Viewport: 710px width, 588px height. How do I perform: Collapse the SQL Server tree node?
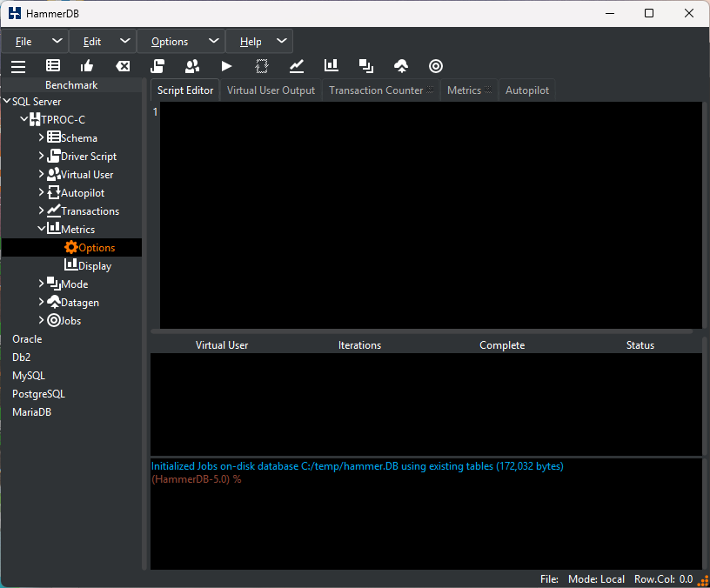point(7,101)
